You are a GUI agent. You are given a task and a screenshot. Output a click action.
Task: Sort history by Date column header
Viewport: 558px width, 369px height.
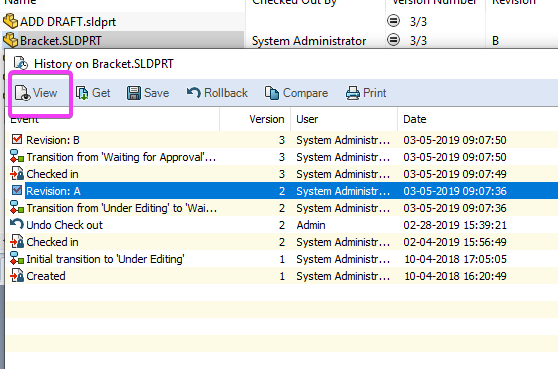click(478, 119)
